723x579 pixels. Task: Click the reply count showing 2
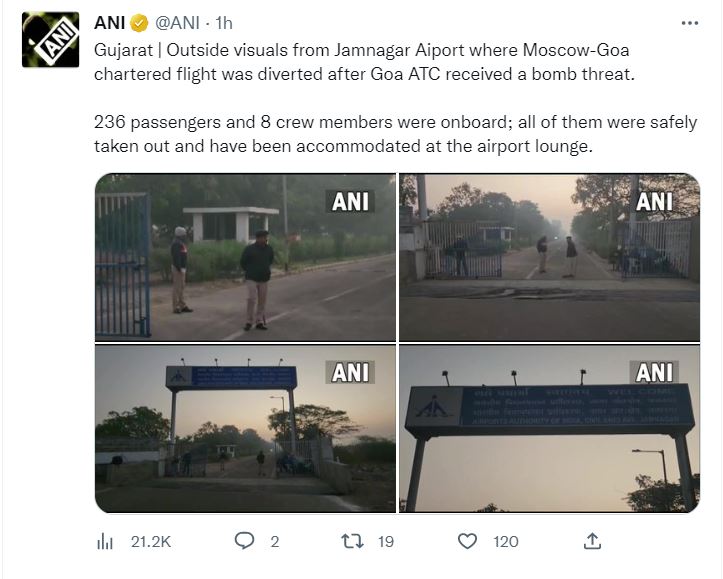[x=274, y=541]
